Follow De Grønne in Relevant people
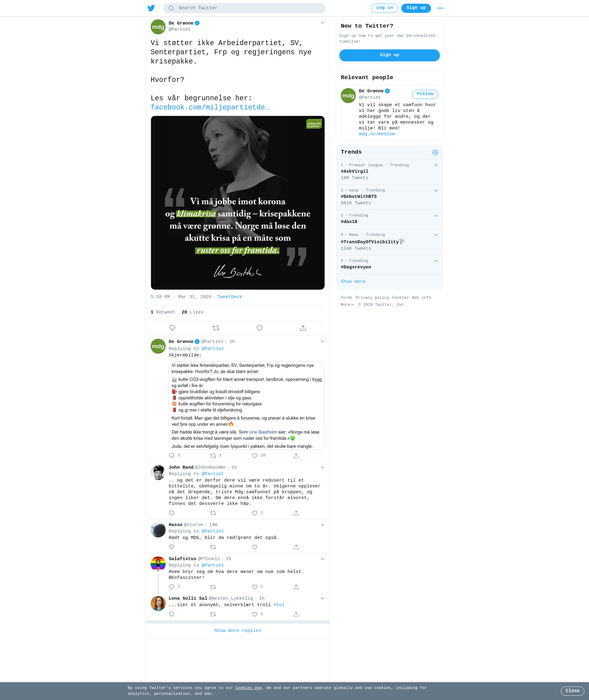 (425, 94)
